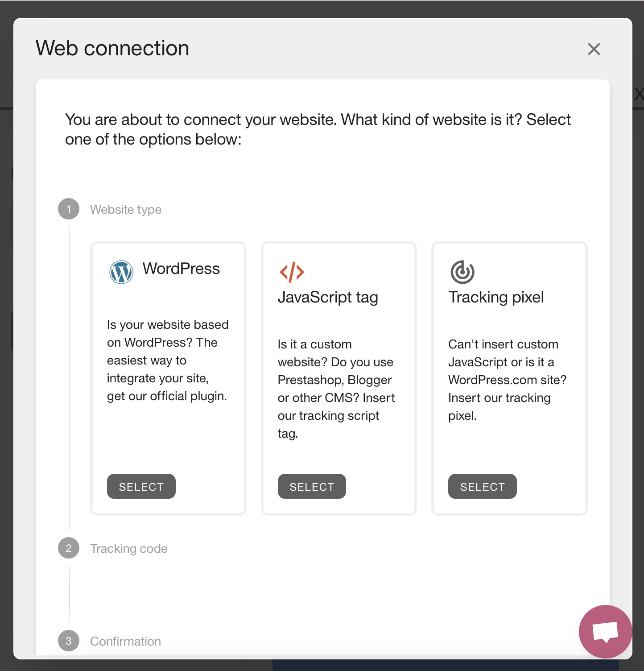
Task: Click the Website type step label
Action: tap(126, 209)
